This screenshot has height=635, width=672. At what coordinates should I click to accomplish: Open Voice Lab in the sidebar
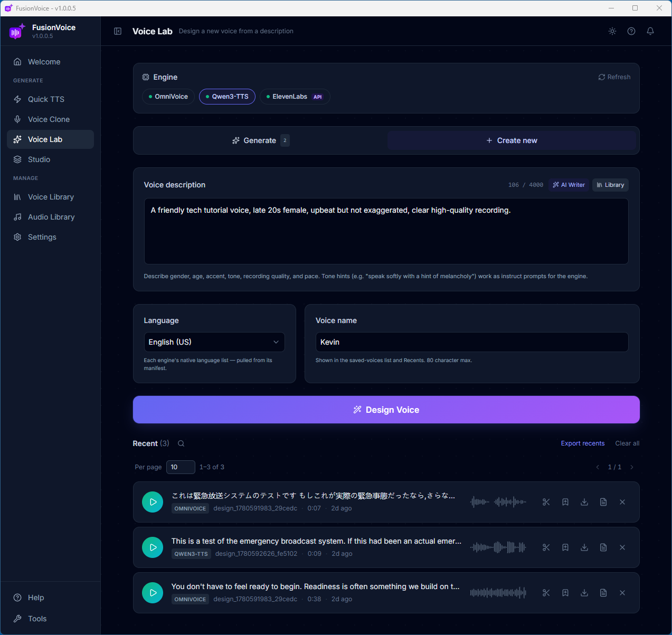coord(50,139)
